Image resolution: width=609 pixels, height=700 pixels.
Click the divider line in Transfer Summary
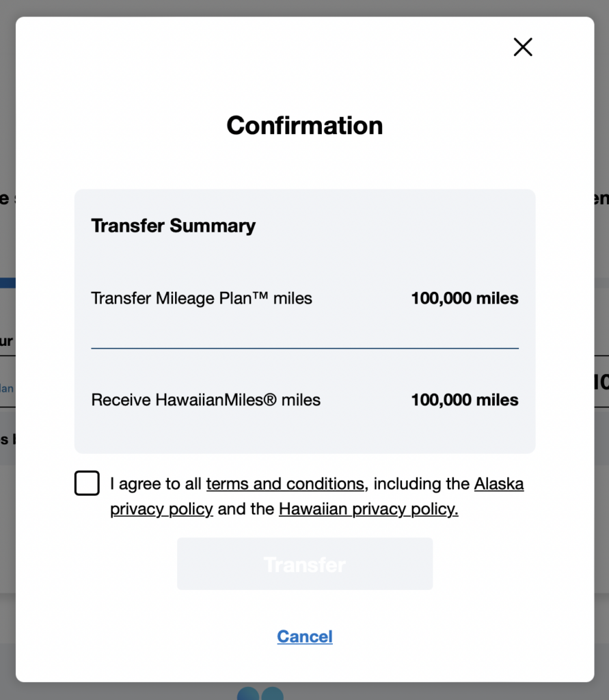pyautogui.click(x=305, y=348)
